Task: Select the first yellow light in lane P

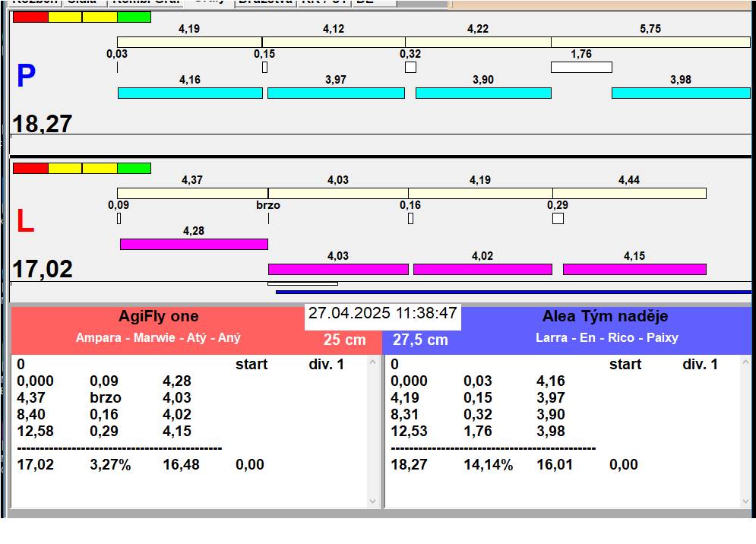Action: tap(65, 17)
